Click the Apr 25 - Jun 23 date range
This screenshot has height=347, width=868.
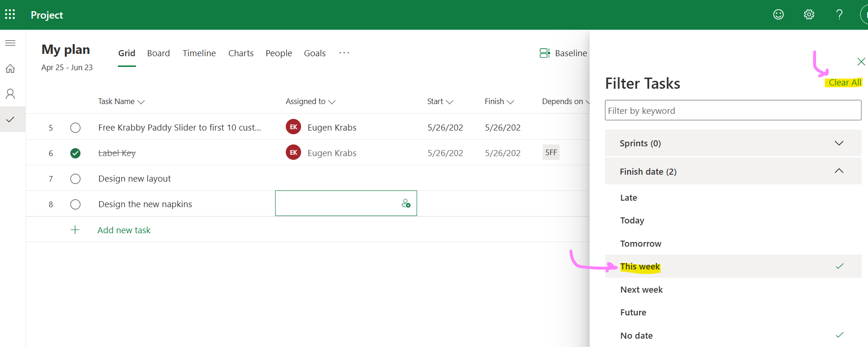(x=67, y=67)
